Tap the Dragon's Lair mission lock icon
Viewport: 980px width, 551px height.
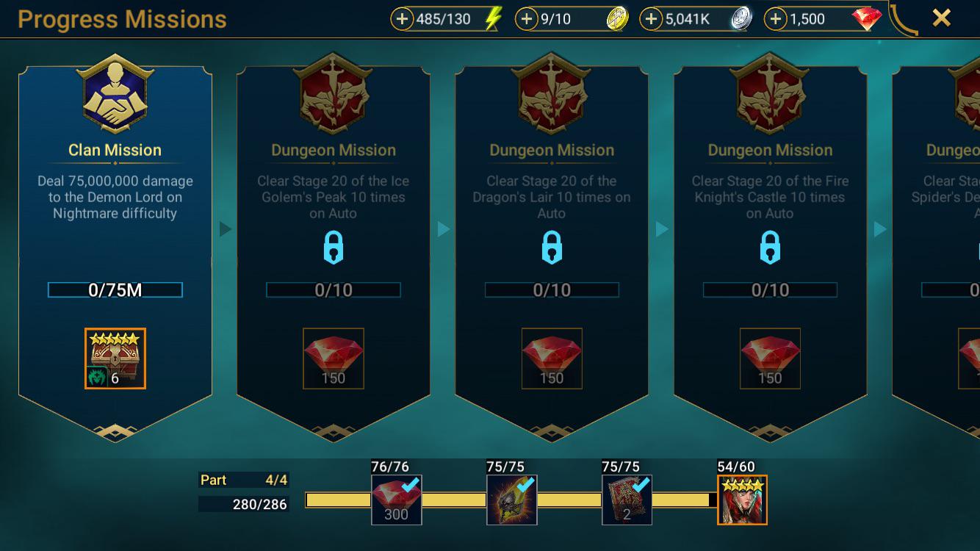(x=552, y=248)
